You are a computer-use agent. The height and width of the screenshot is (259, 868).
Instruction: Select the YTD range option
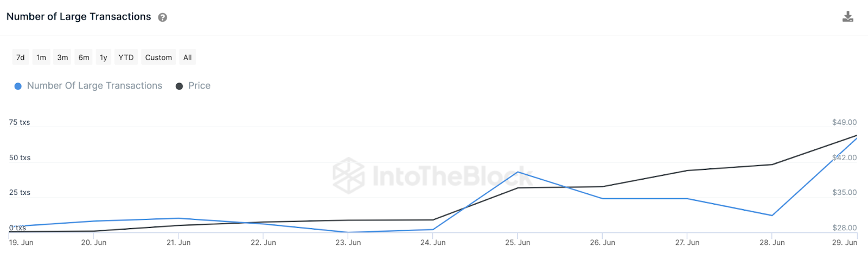(126, 58)
